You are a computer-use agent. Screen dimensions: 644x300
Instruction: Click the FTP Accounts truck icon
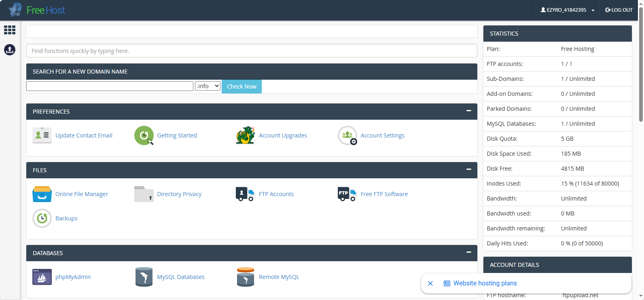coord(245,194)
